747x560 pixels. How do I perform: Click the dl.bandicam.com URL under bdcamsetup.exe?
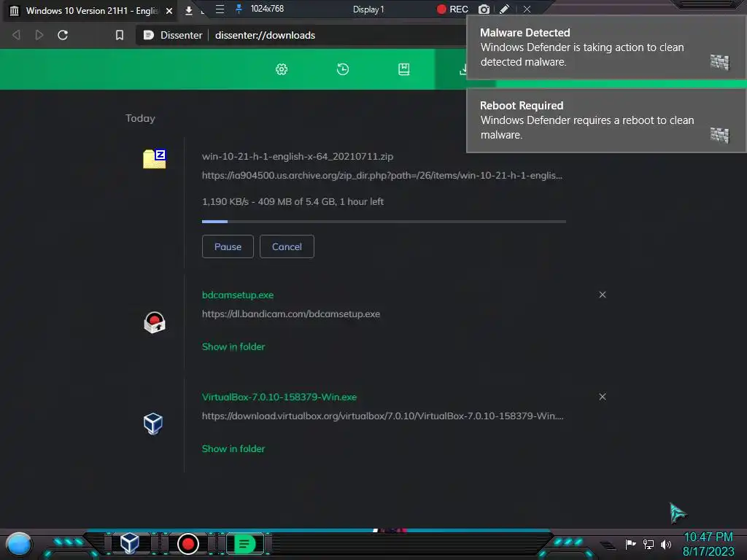tap(291, 314)
